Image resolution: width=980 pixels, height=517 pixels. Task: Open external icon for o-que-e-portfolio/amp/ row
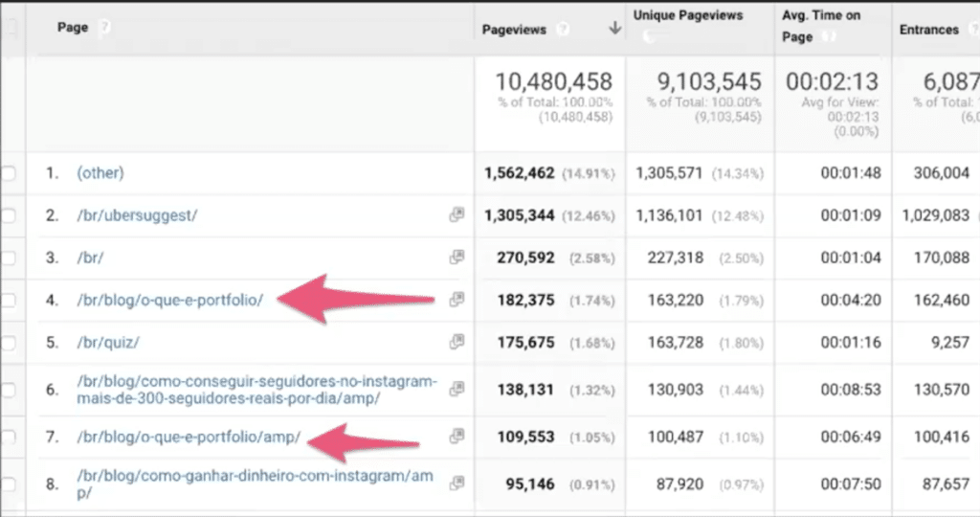click(457, 436)
